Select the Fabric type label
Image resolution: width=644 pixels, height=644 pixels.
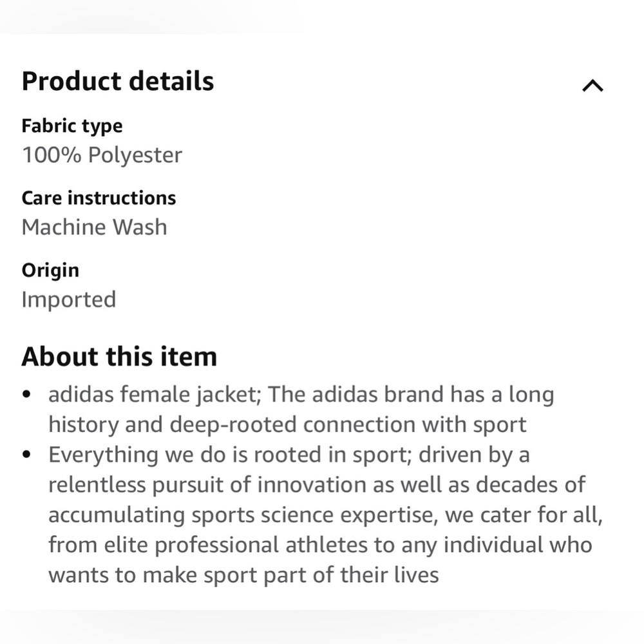[72, 126]
